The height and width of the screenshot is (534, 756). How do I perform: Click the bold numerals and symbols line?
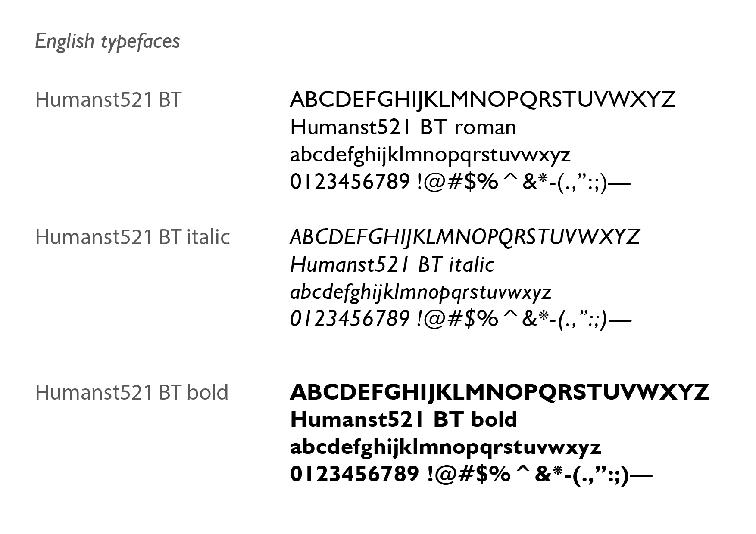tap(471, 475)
